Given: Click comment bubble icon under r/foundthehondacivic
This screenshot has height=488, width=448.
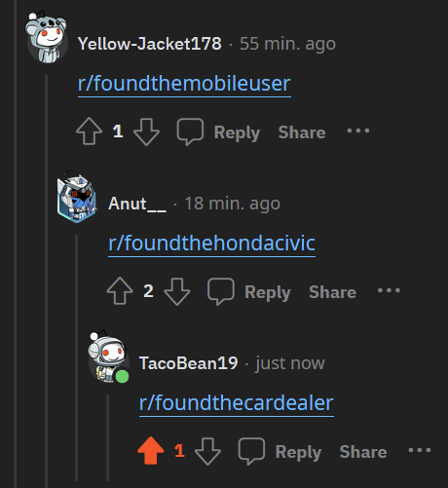Looking at the screenshot, I should [x=221, y=291].
